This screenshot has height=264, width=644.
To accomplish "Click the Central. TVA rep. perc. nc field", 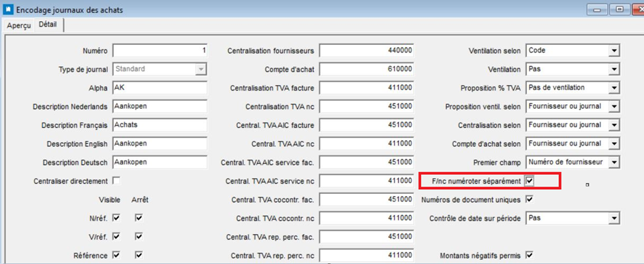I will [x=367, y=255].
